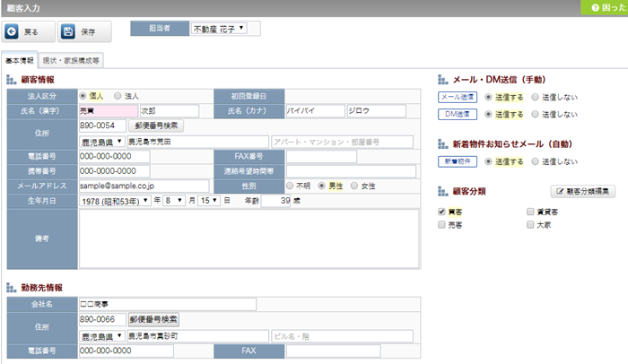Check the 賃貸客 checkbox
The height and width of the screenshot is (364, 628).
tap(531, 211)
